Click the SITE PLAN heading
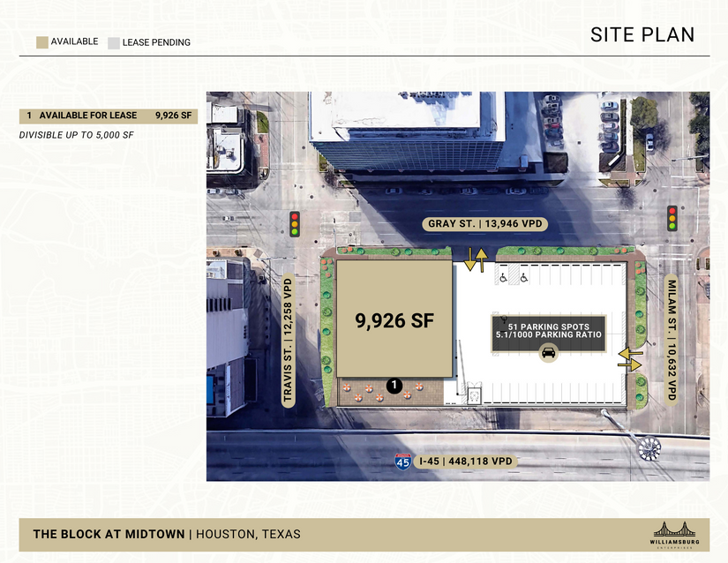This screenshot has height=563, width=728. (x=642, y=34)
